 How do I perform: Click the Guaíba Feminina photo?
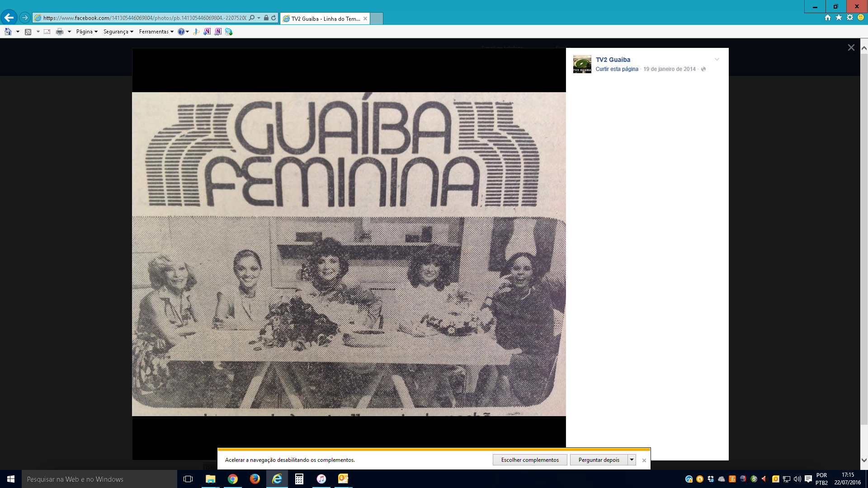(349, 254)
